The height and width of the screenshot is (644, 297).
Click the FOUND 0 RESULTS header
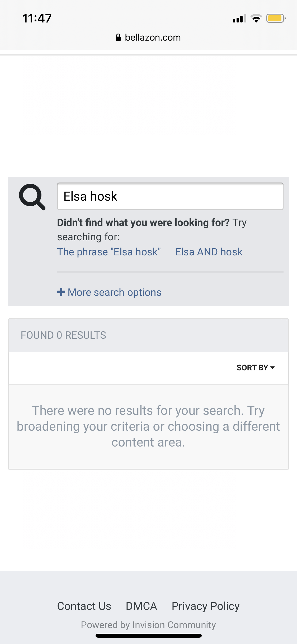click(x=63, y=335)
